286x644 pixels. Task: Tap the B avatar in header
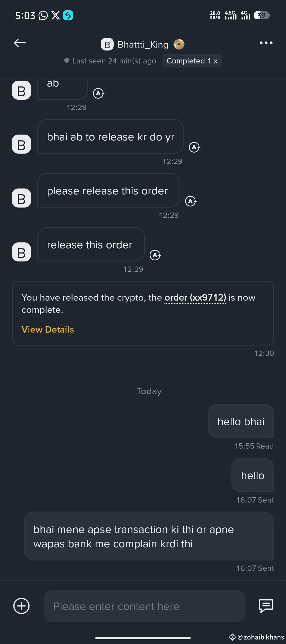[107, 44]
